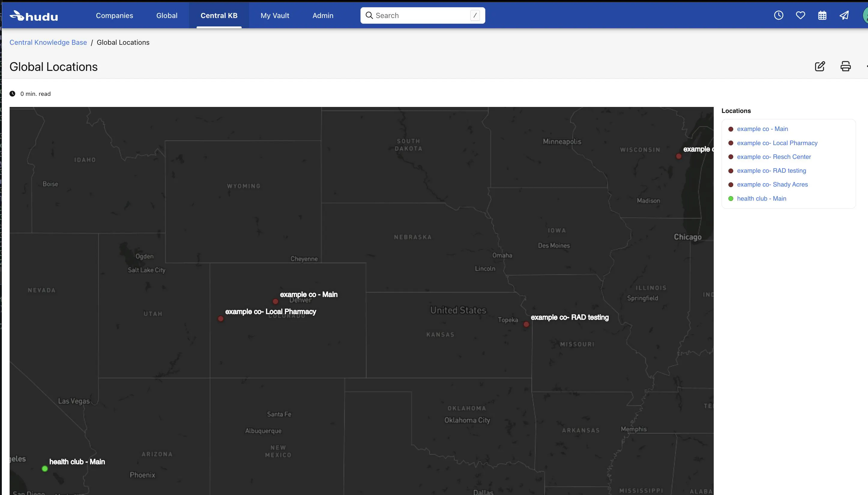
Task: Open the Companies menu
Action: pyautogui.click(x=114, y=16)
